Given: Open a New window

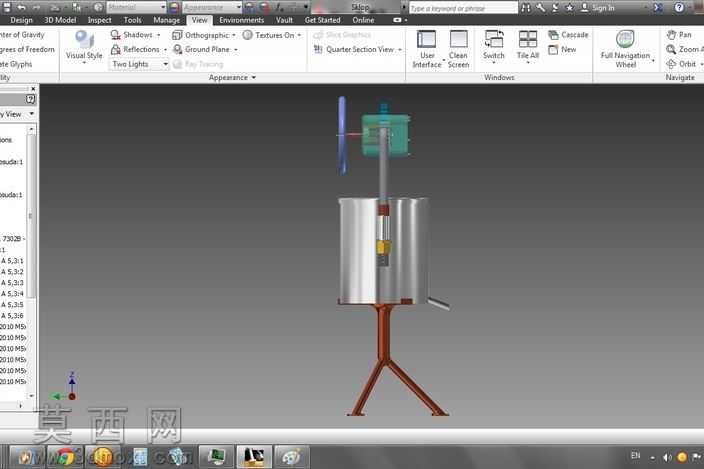Looking at the screenshot, I should click(563, 49).
